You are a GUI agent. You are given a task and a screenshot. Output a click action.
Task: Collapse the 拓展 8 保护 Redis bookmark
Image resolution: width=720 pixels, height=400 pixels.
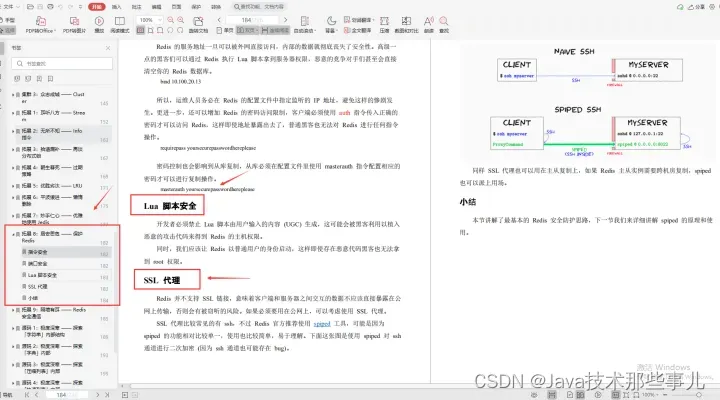pos(13,234)
